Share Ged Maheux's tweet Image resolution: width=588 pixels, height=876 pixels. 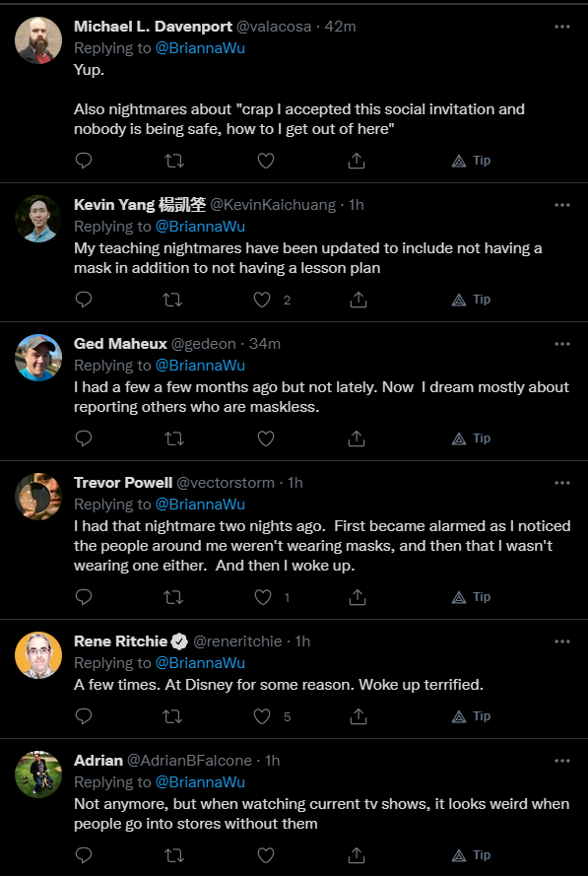pyautogui.click(x=357, y=439)
